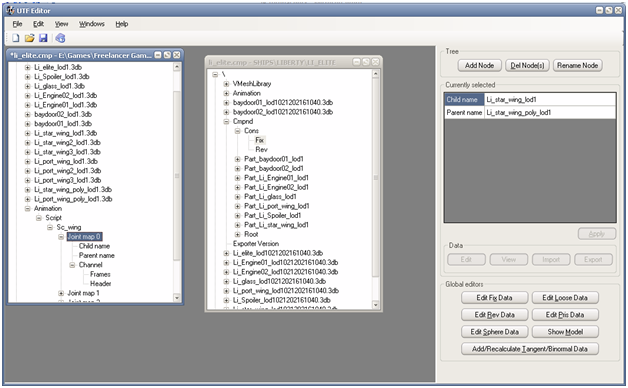Click the UTF Editor app icon in the title bar
Screen dimensions: 628x388
tap(10, 10)
